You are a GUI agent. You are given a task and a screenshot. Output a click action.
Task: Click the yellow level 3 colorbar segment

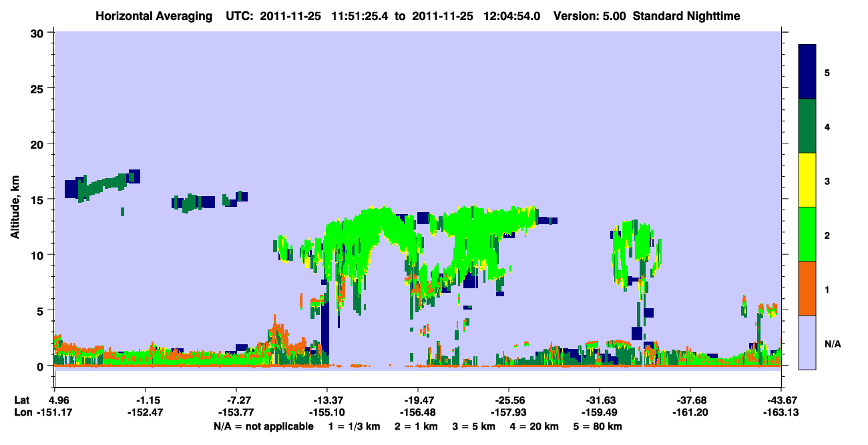pyautogui.click(x=807, y=179)
